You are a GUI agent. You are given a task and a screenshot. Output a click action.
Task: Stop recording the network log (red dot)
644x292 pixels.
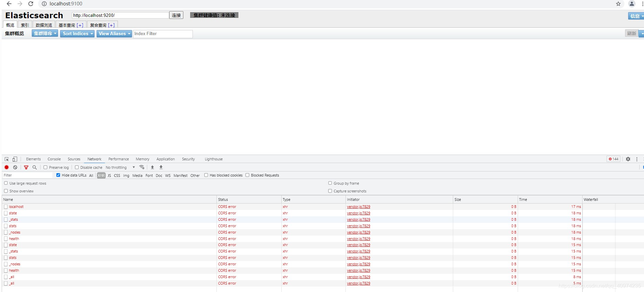pos(6,167)
